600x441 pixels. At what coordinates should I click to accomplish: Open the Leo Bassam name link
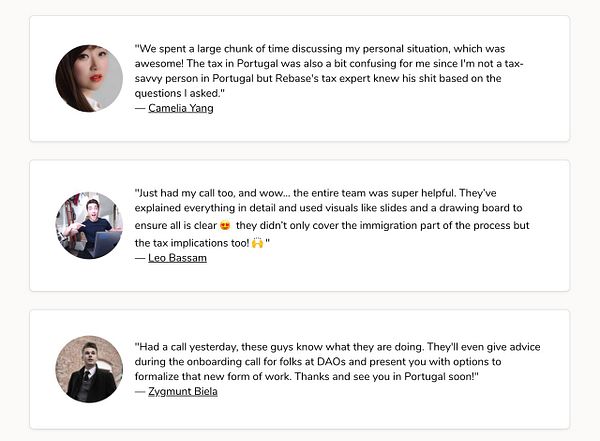click(x=177, y=258)
